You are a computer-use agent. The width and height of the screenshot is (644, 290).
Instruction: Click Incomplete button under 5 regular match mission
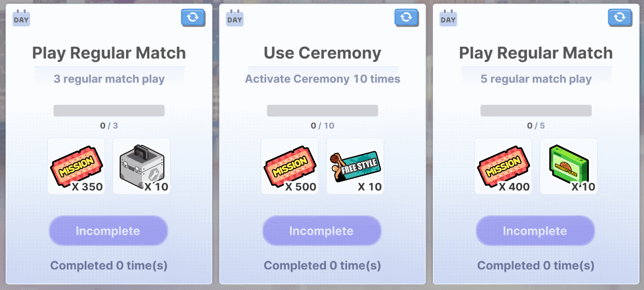point(535,231)
